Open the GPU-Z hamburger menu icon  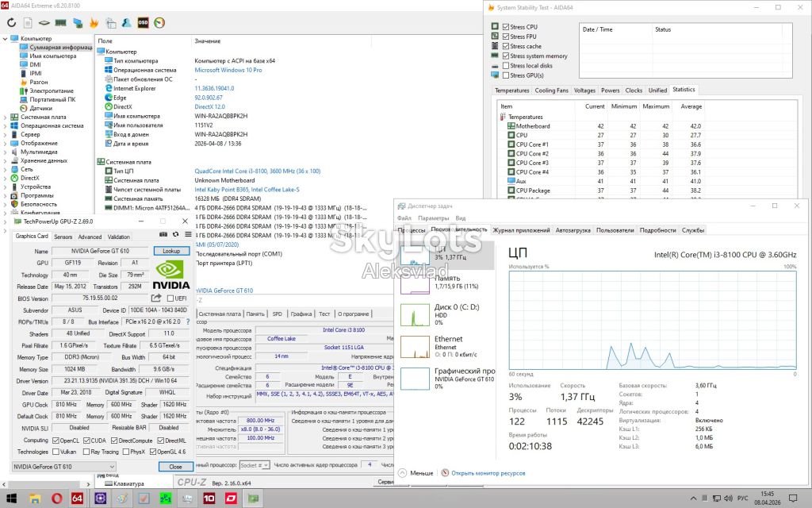click(187, 235)
